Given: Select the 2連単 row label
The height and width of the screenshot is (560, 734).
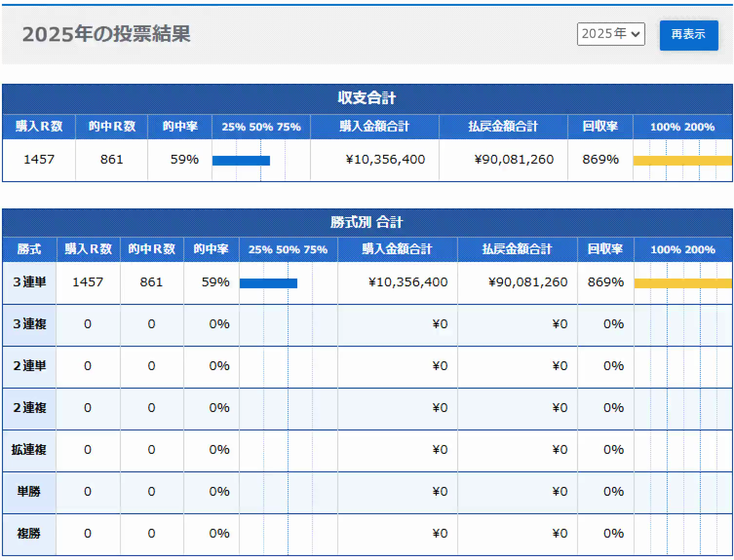Looking at the screenshot, I should 29,366.
